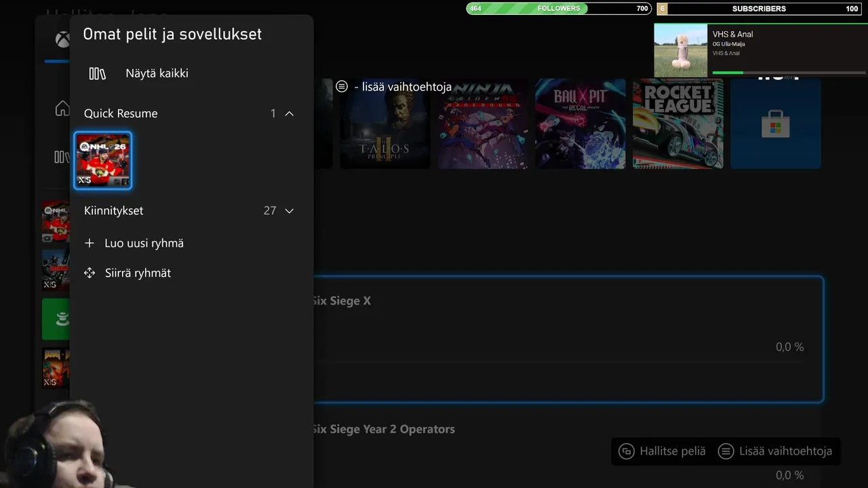This screenshot has height=488, width=868.
Task: Click the followers progress bar
Action: coord(559,8)
